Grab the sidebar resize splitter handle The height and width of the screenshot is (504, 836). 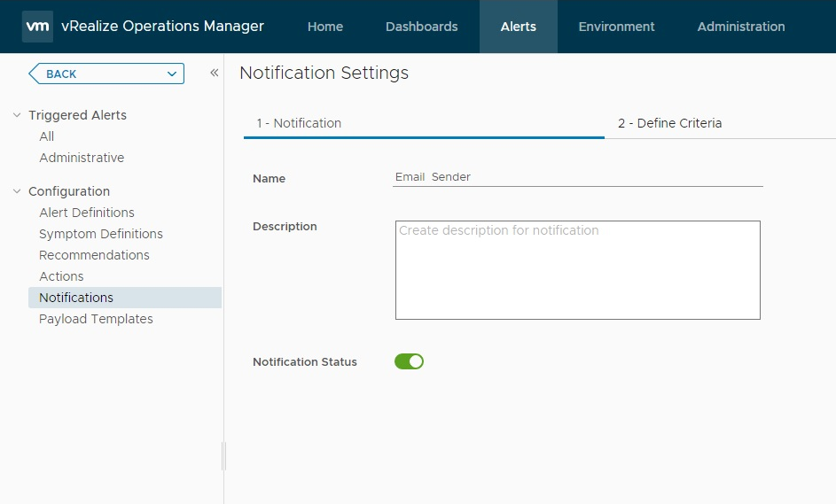(x=223, y=456)
